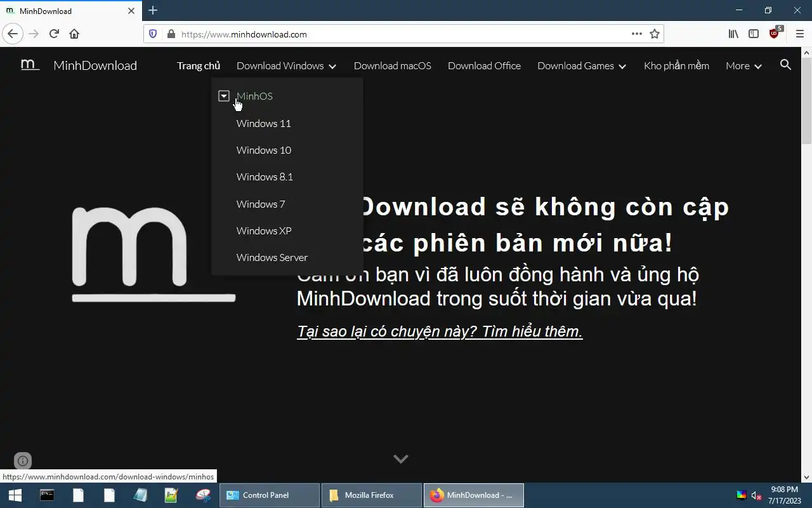Open Windows Server menu entry
812x508 pixels.
click(272, 257)
